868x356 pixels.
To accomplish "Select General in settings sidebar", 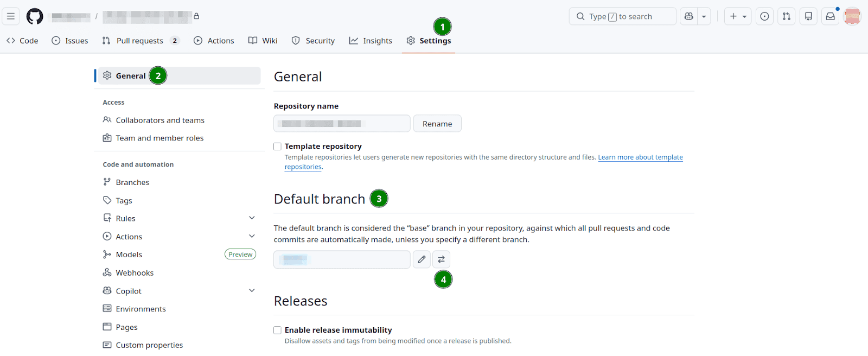I will 179,75.
